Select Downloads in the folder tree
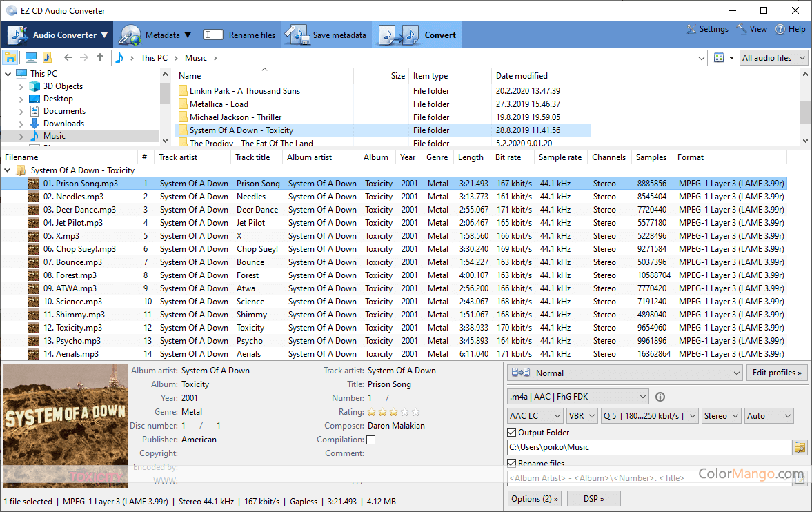812x512 pixels. pos(63,124)
